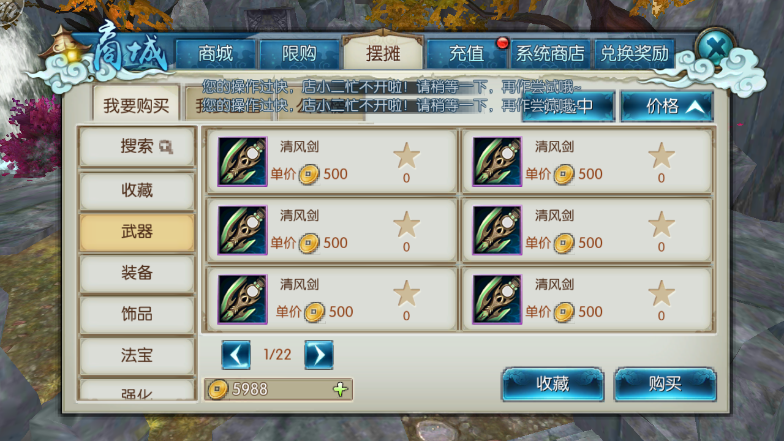
Task: Open the 装备 category in sidebar
Action: tap(136, 273)
